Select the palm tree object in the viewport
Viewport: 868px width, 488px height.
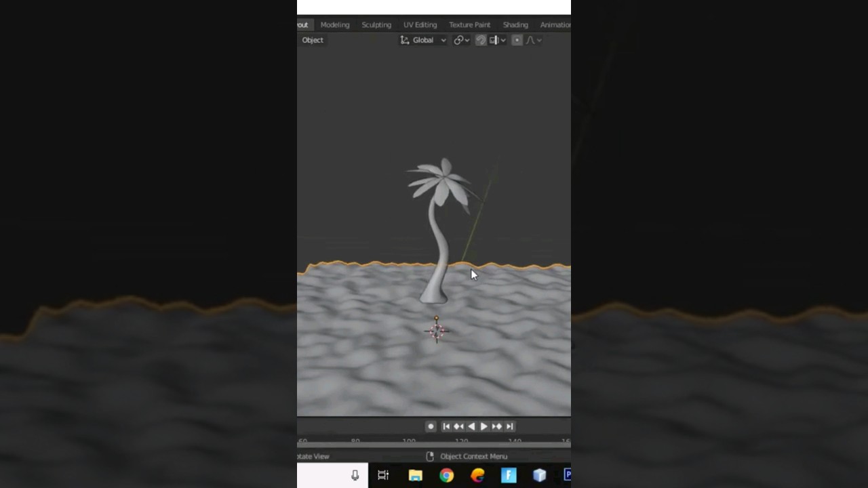[x=439, y=230]
